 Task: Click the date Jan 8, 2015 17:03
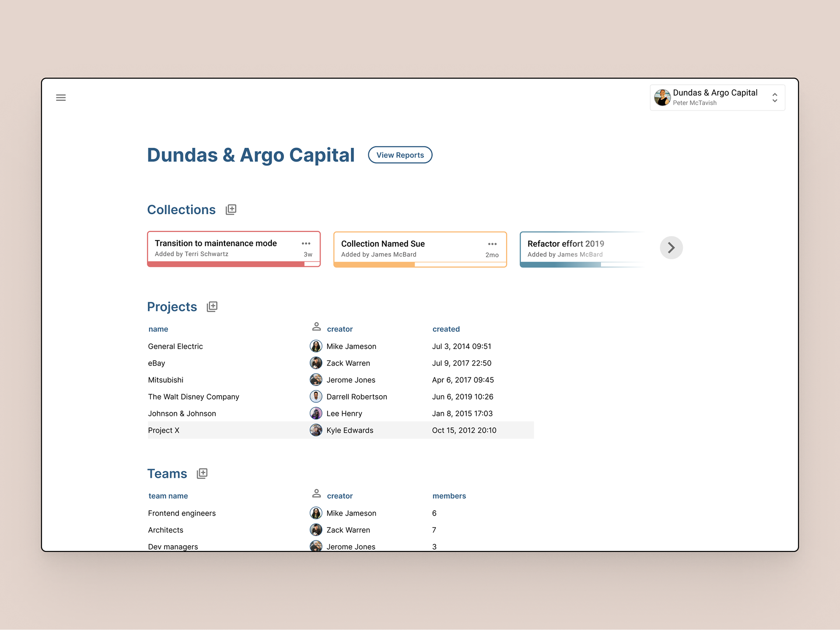point(462,414)
